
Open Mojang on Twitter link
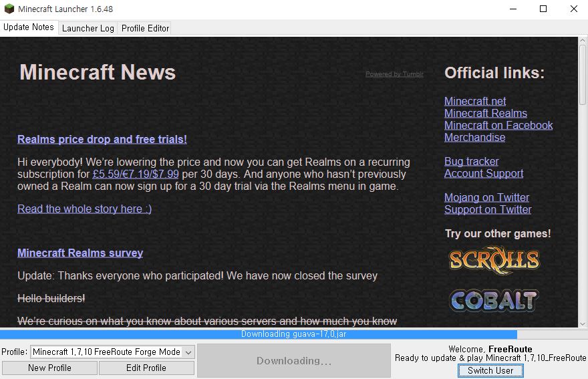click(x=486, y=197)
